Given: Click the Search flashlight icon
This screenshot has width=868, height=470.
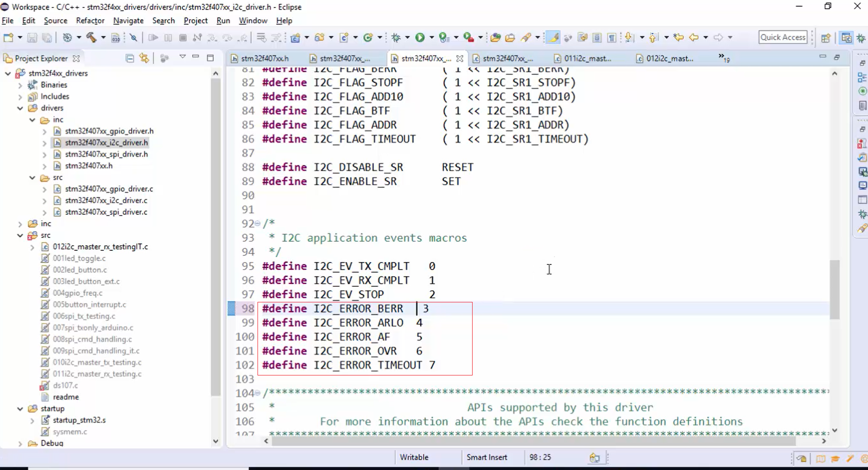Looking at the screenshot, I should click(x=526, y=37).
